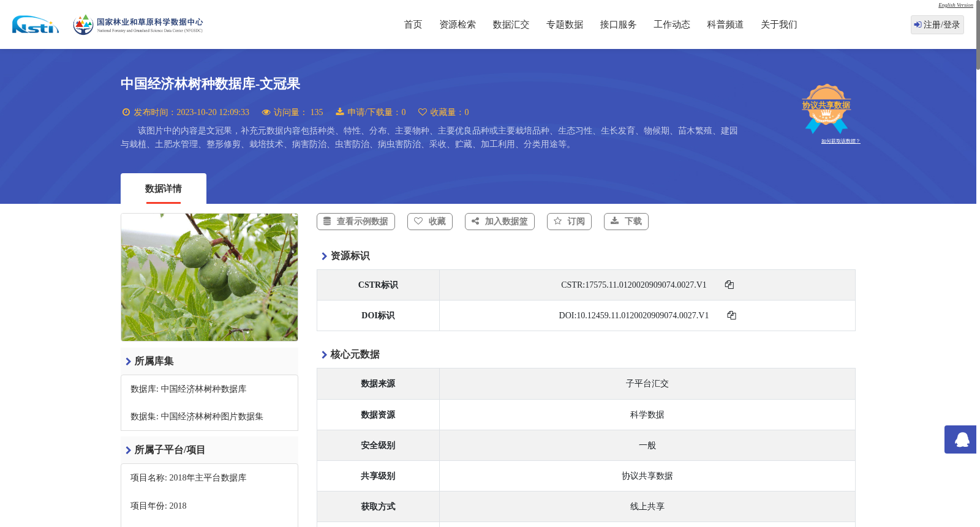Screen dimensions: 980x527
Task: Open the QQ customer service floating icon
Action: click(960, 439)
